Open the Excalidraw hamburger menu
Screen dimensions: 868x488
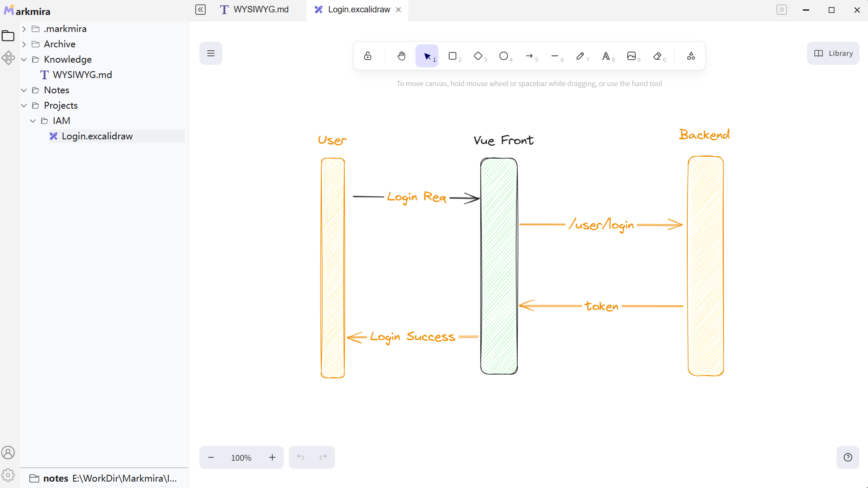(x=211, y=53)
